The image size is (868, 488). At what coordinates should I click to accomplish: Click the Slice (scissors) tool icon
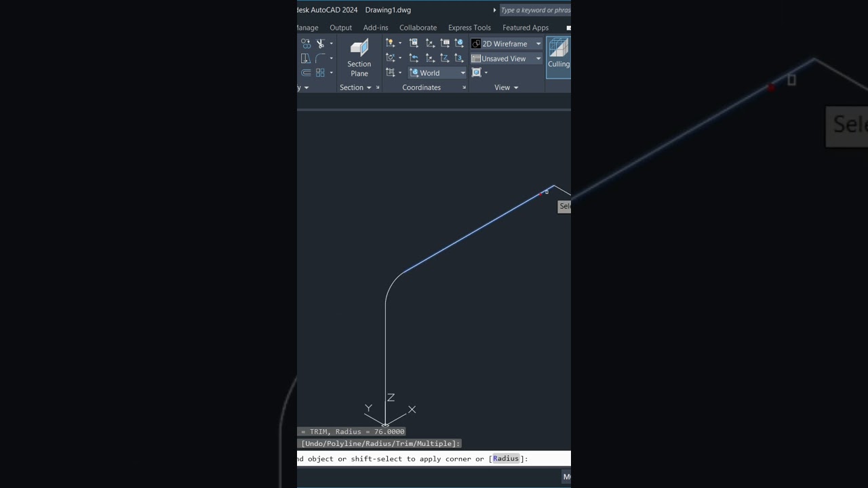pyautogui.click(x=320, y=43)
